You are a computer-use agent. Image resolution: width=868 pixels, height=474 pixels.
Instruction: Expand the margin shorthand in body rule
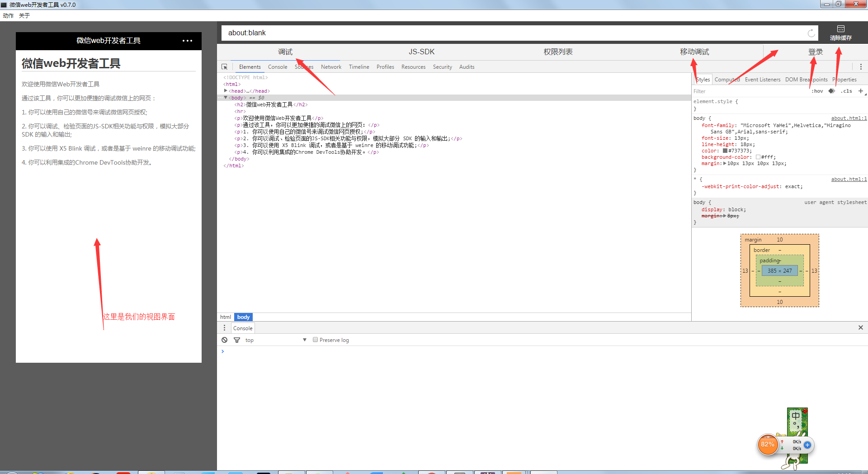[725, 164]
